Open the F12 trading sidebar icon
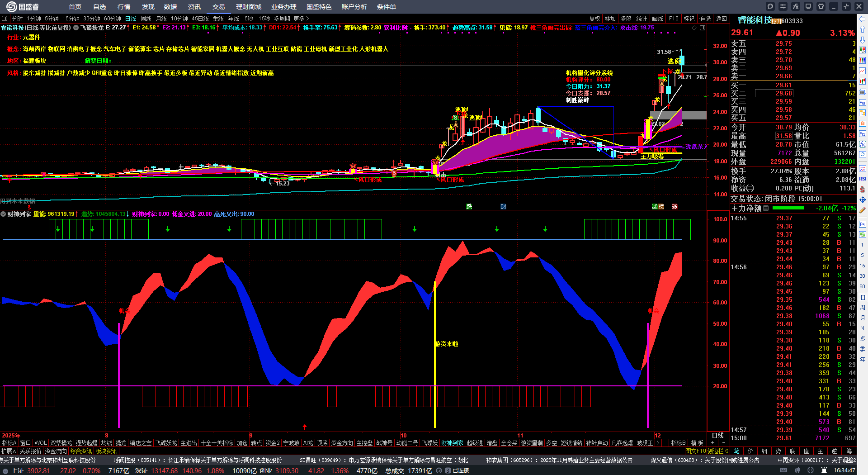Screen dimensions: 868x475 (863, 134)
